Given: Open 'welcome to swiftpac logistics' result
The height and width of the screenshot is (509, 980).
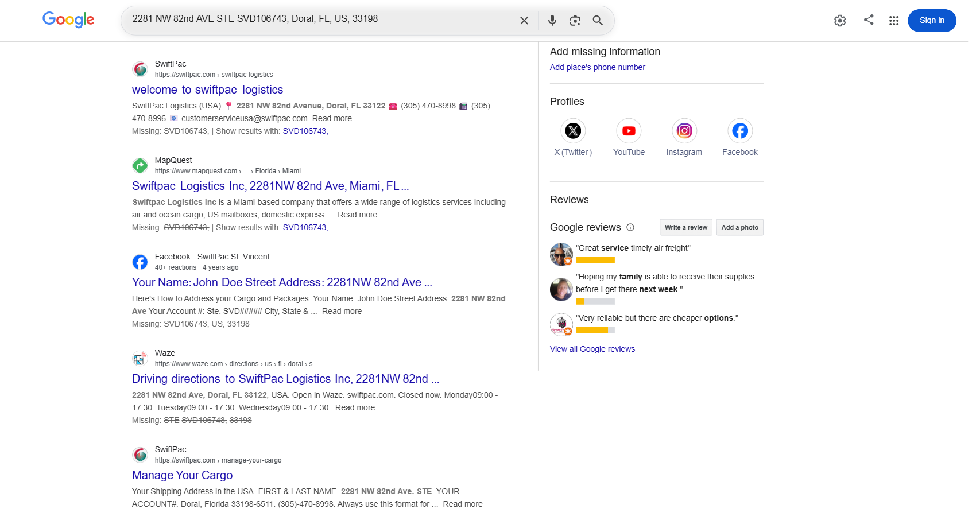Looking at the screenshot, I should pos(208,90).
